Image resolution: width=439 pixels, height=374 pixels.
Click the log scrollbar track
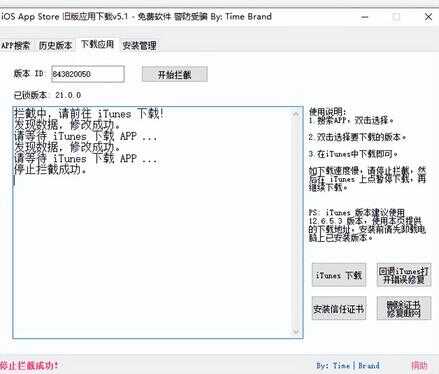[296, 223]
